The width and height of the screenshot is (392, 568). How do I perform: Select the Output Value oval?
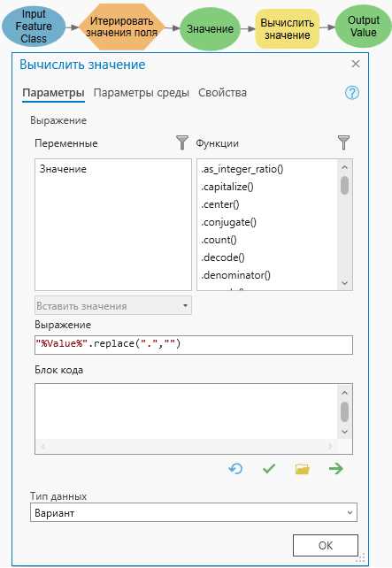364,27
